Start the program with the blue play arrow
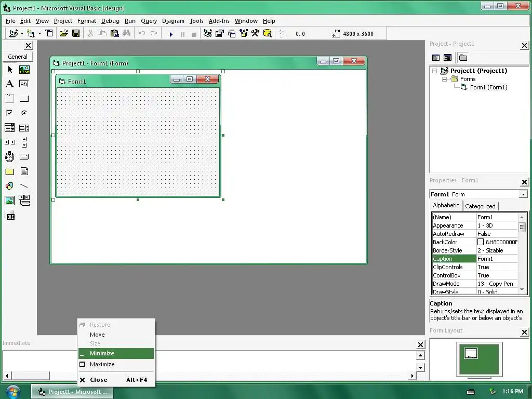 pyautogui.click(x=171, y=34)
